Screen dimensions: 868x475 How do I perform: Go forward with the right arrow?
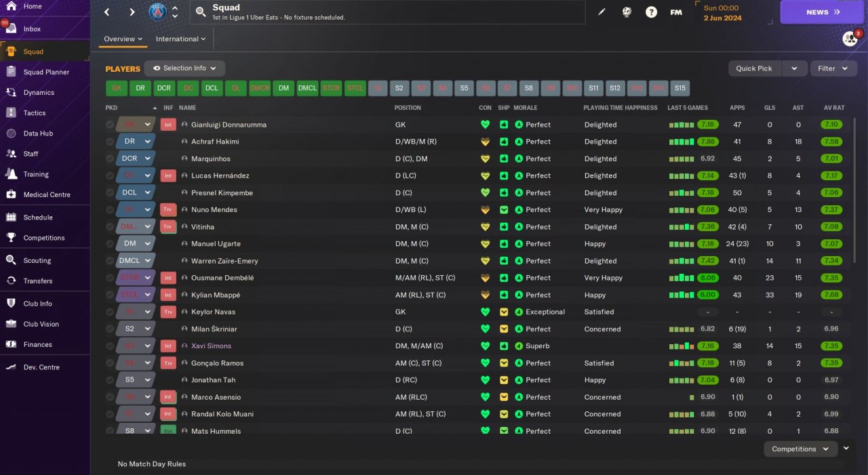click(132, 12)
